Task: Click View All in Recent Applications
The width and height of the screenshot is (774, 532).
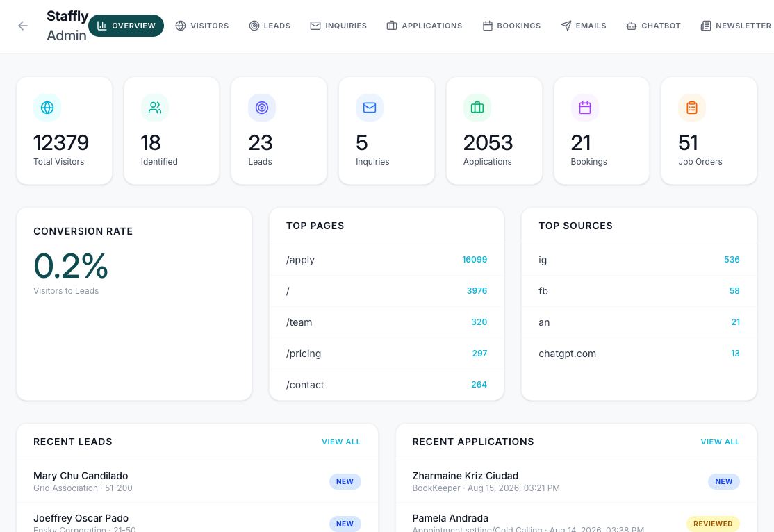Action: point(721,442)
